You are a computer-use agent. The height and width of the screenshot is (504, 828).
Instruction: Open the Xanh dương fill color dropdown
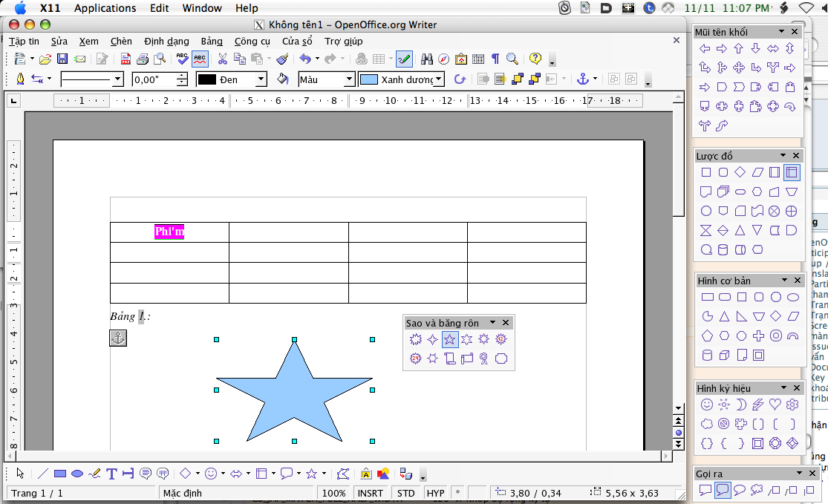439,79
